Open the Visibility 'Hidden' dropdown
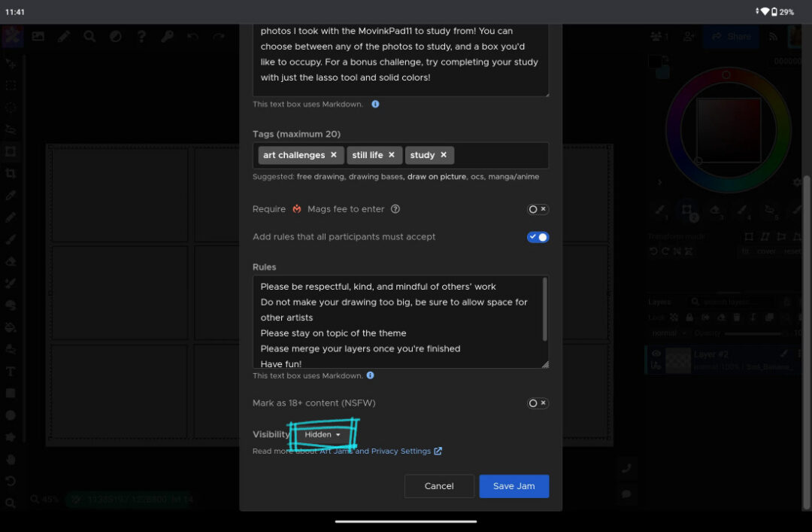The image size is (812, 532). coord(322,434)
